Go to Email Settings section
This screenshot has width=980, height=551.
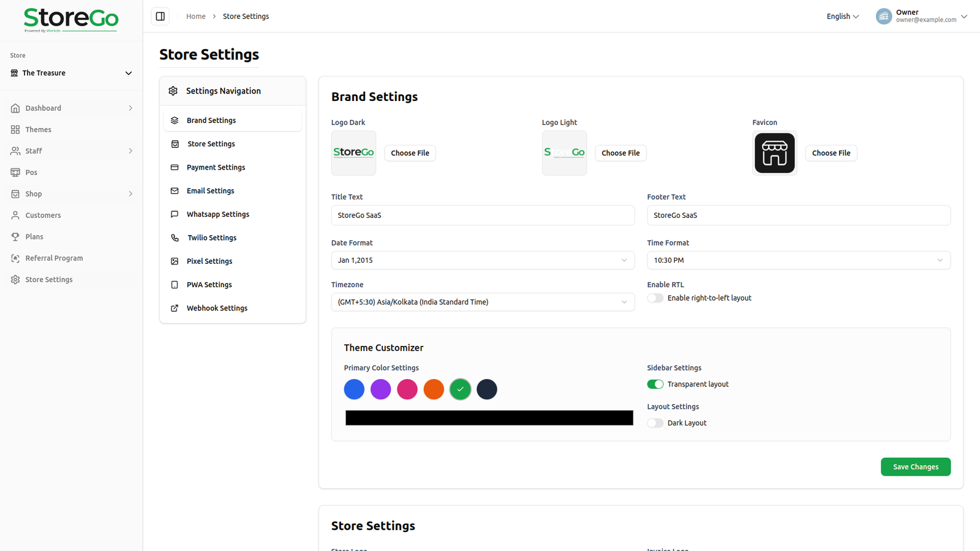[210, 191]
